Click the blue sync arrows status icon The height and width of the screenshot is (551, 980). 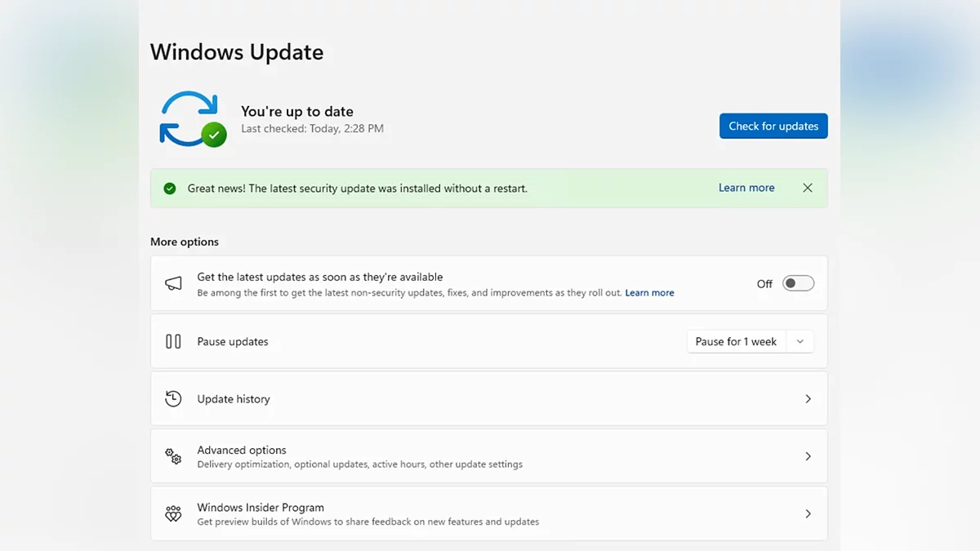(190, 119)
